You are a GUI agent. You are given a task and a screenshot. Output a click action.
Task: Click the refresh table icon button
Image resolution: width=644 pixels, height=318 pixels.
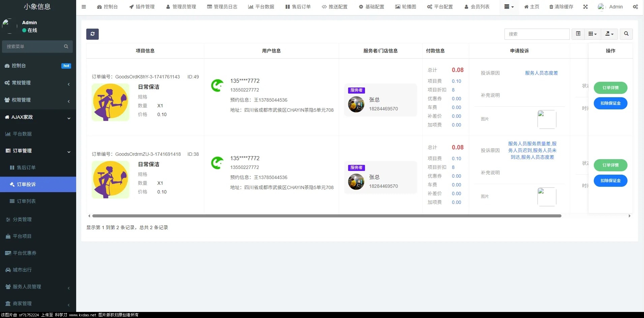[92, 34]
